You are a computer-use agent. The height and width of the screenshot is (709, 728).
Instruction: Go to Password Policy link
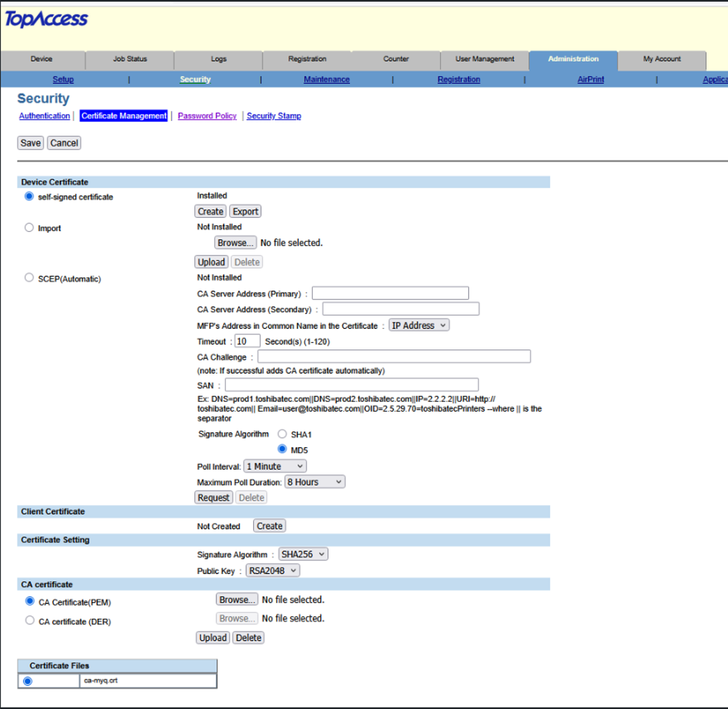(207, 116)
